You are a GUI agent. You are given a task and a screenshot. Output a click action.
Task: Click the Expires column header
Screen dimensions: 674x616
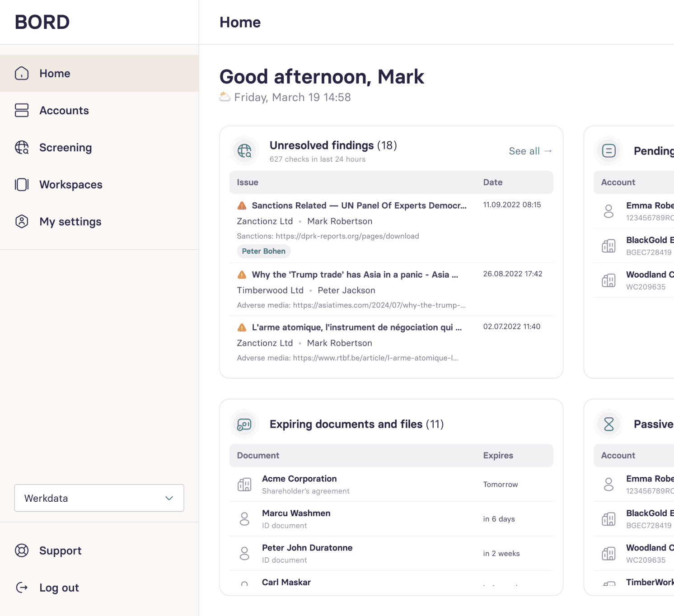[498, 456]
